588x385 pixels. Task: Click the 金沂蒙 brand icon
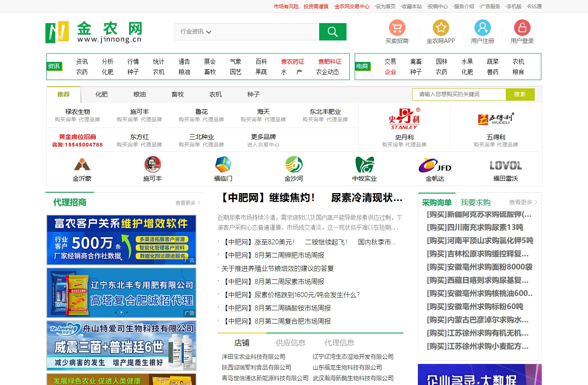[x=82, y=165]
